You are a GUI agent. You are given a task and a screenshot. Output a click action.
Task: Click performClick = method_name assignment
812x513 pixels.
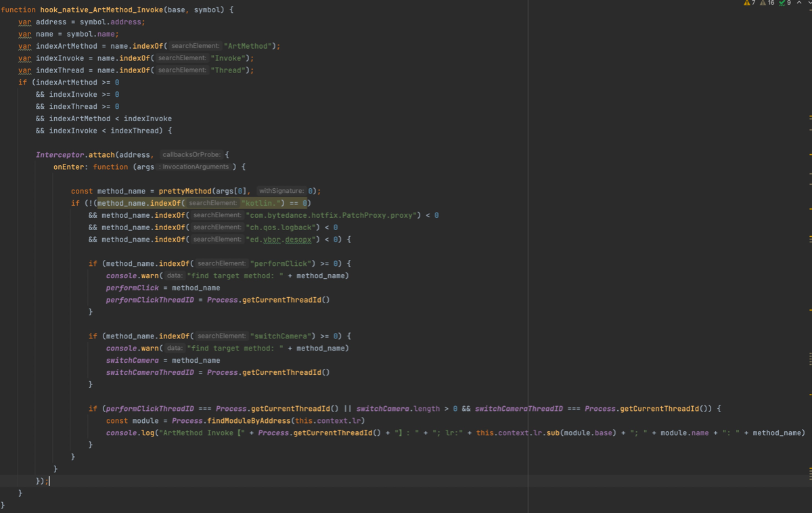163,288
